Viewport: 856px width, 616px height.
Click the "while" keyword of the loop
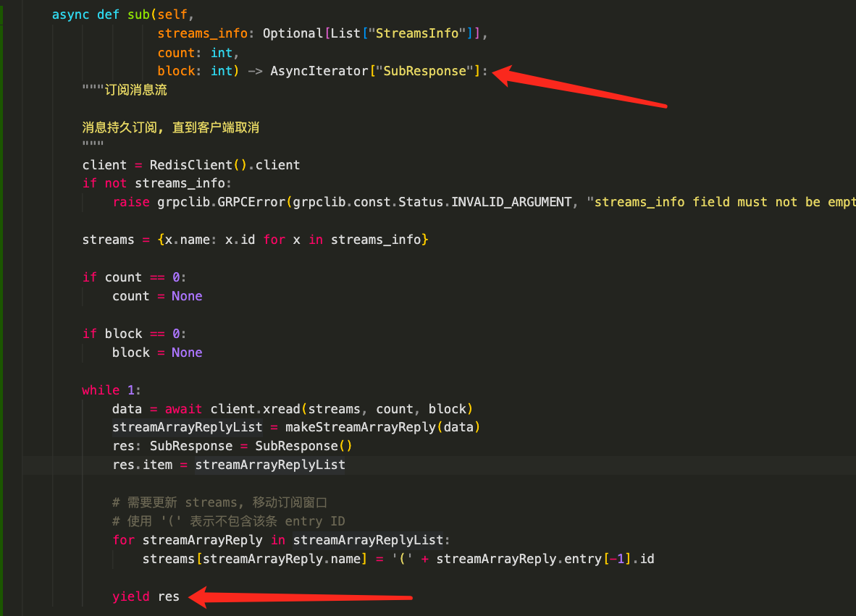[101, 390]
